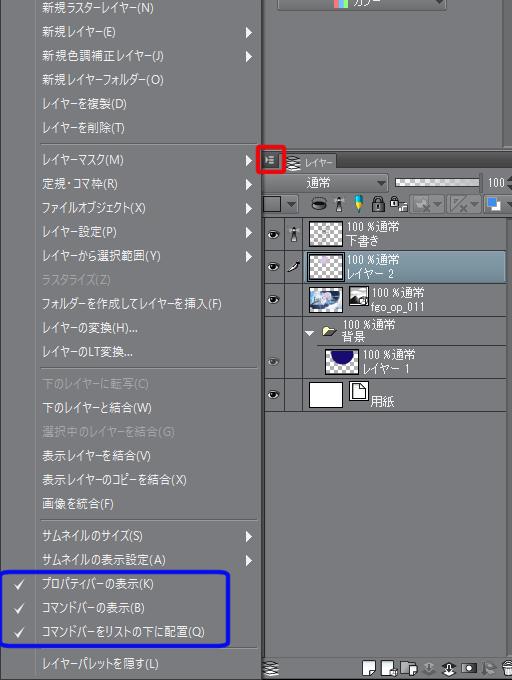Open the ruler display range dropdown

click(x=474, y=204)
